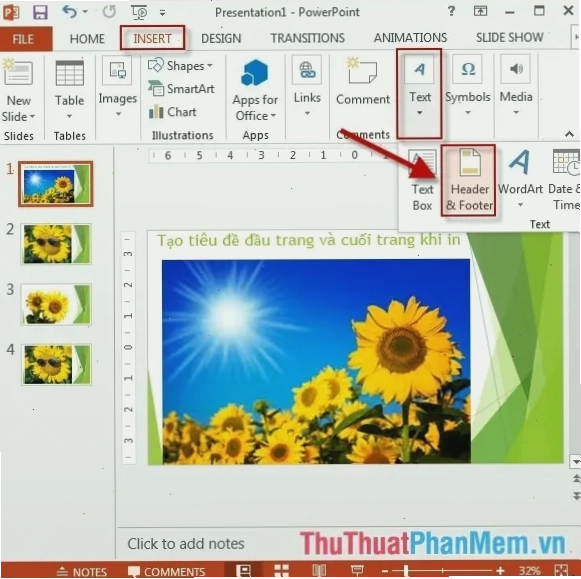
Task: Open the PowerPoint Help question mark
Action: [x=451, y=11]
